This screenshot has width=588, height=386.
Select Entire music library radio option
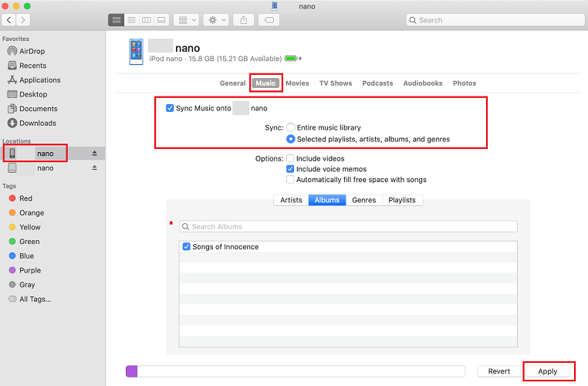[x=291, y=127]
